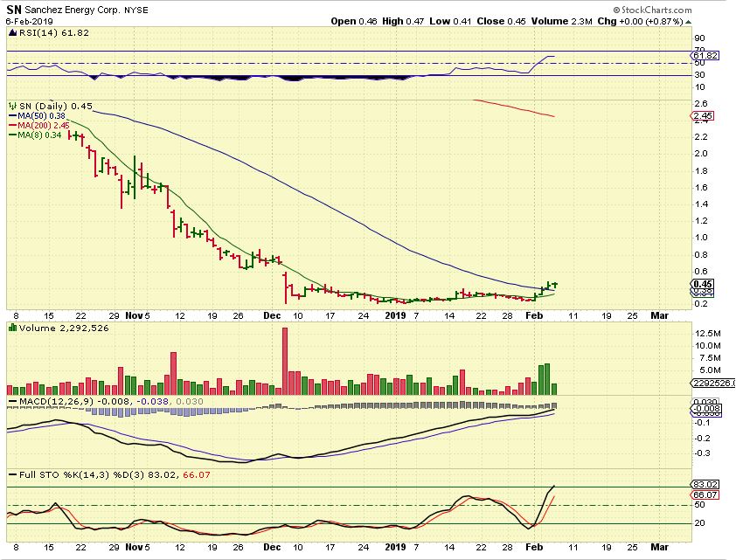Click the 12.5M volume axis label
The image size is (736, 560).
[x=707, y=334]
